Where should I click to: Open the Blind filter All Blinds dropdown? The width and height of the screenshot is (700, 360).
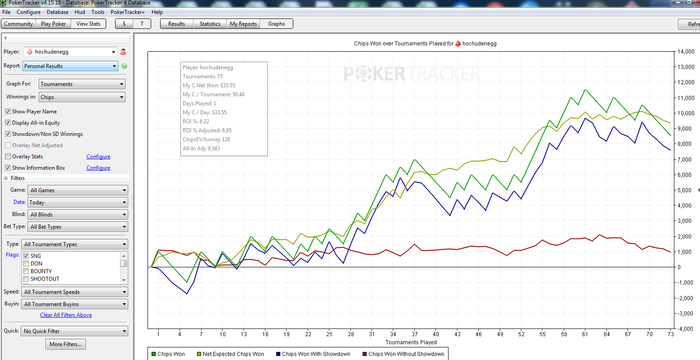(x=78, y=214)
